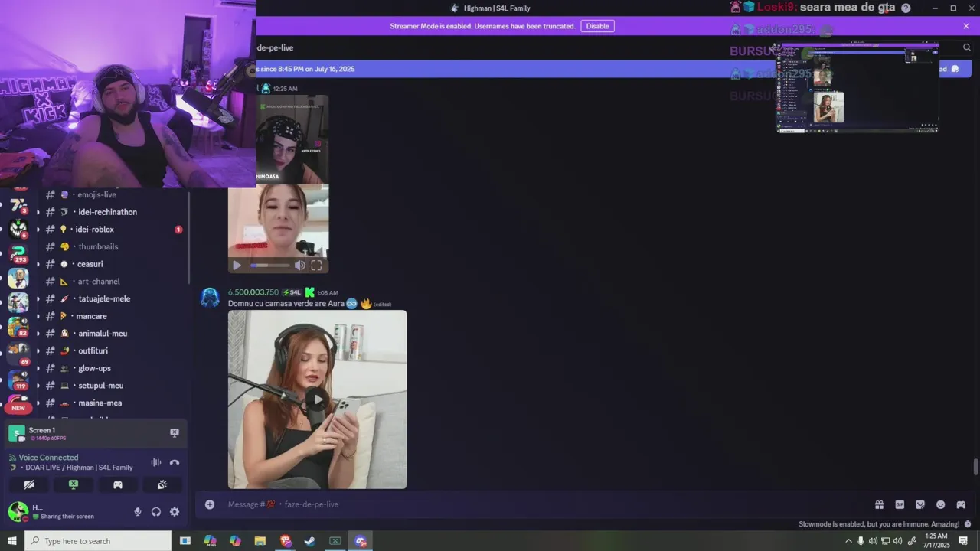Adjust the upper video progress bar
This screenshot has height=551, width=980.
pos(270,266)
